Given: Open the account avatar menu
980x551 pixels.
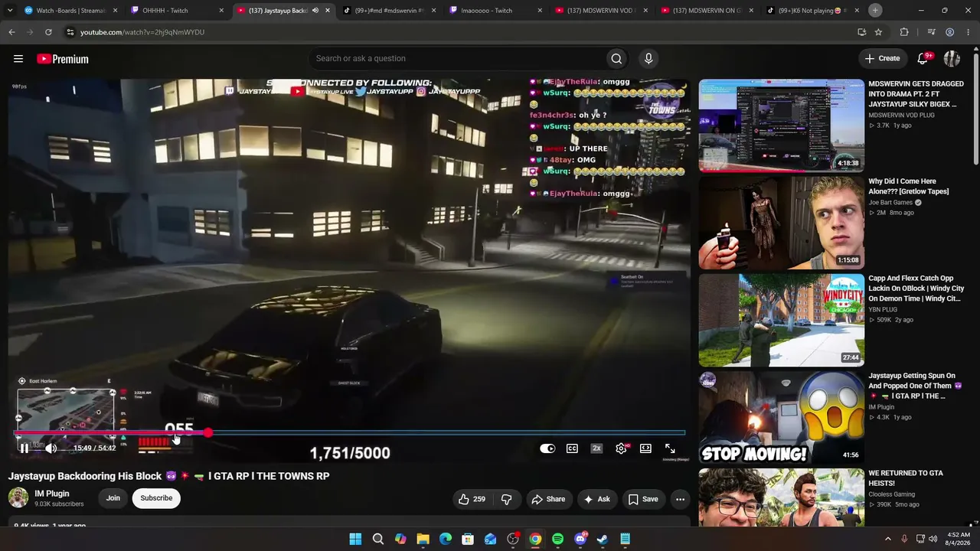Looking at the screenshot, I should click(x=952, y=59).
